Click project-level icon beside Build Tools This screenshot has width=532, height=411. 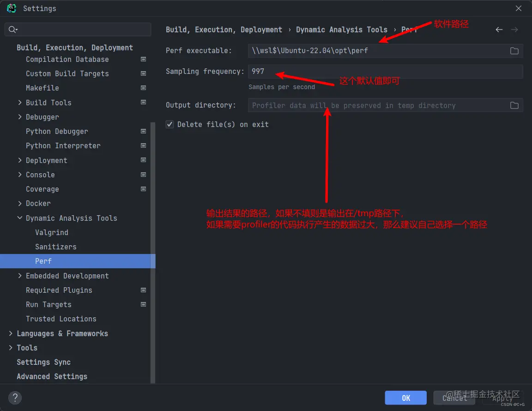click(144, 102)
